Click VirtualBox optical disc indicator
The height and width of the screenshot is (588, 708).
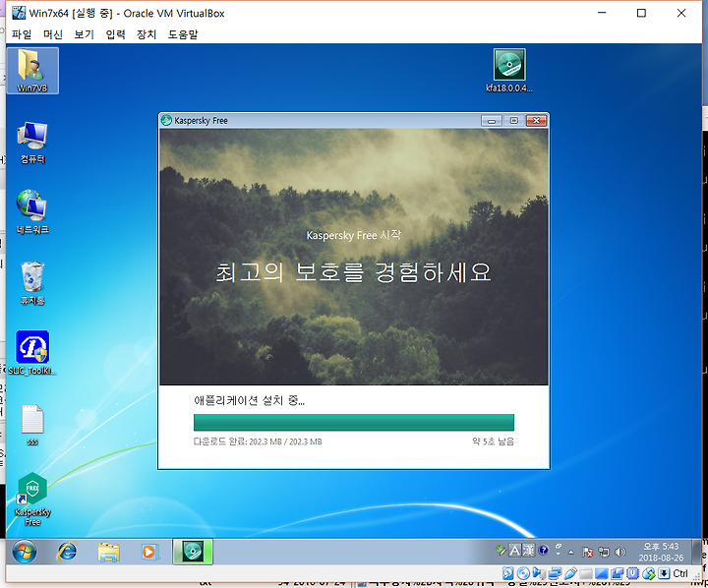click(x=523, y=573)
